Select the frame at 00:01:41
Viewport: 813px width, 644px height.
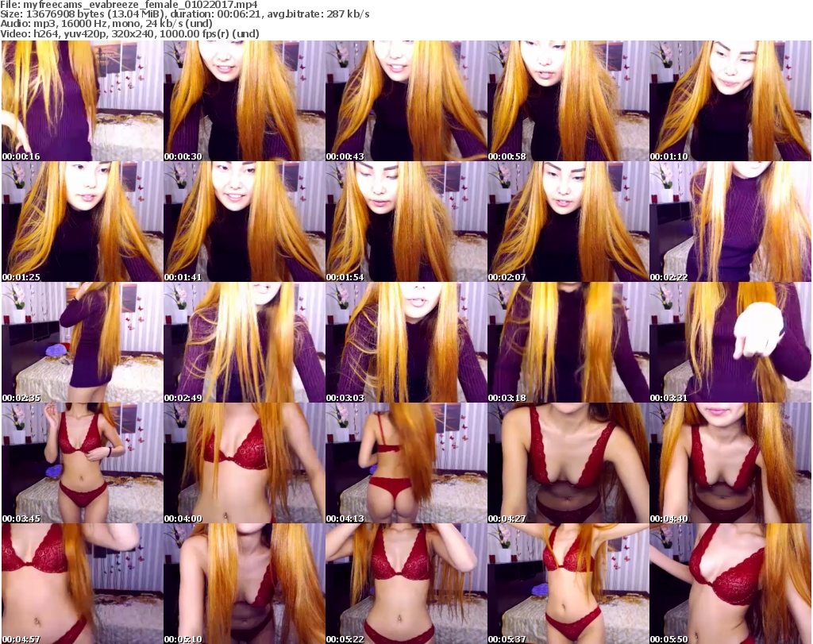coord(245,222)
